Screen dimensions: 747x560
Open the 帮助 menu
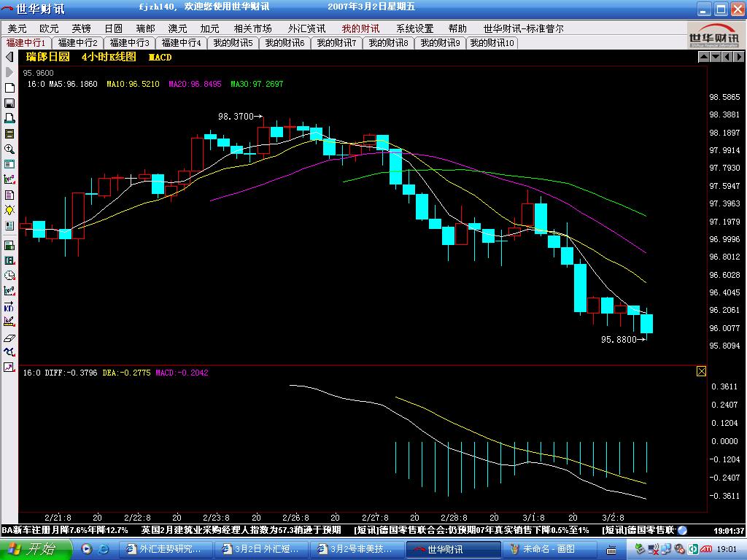(x=457, y=28)
